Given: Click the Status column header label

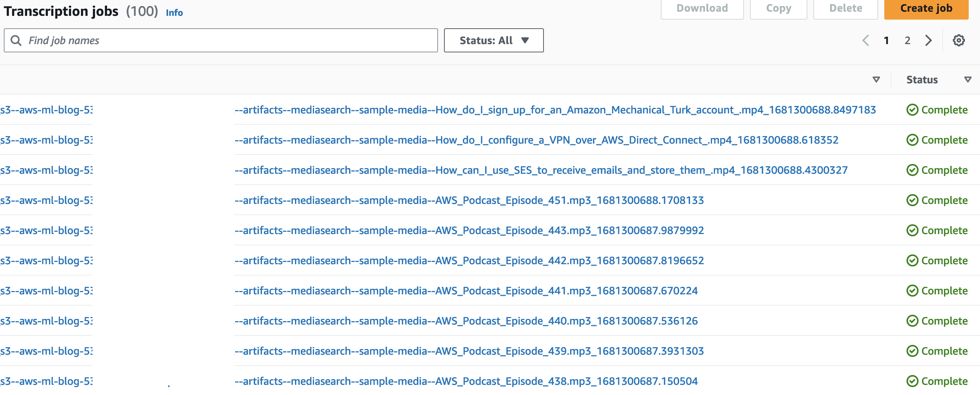Looking at the screenshot, I should pos(922,80).
